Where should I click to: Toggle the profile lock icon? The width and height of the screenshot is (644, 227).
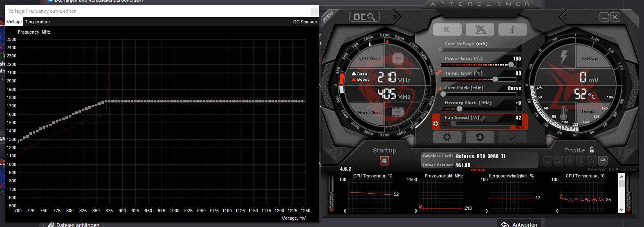pyautogui.click(x=592, y=150)
